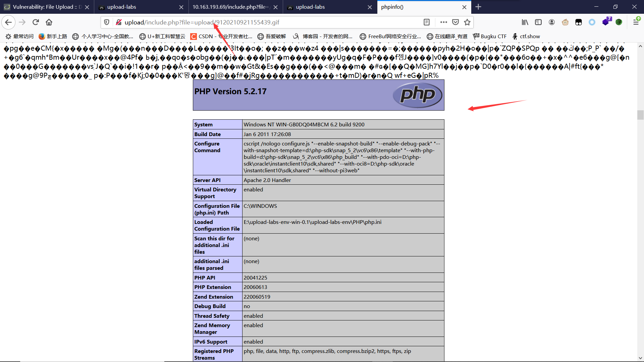644x362 pixels.
Task: Click Debug Build value no
Action: point(343,306)
